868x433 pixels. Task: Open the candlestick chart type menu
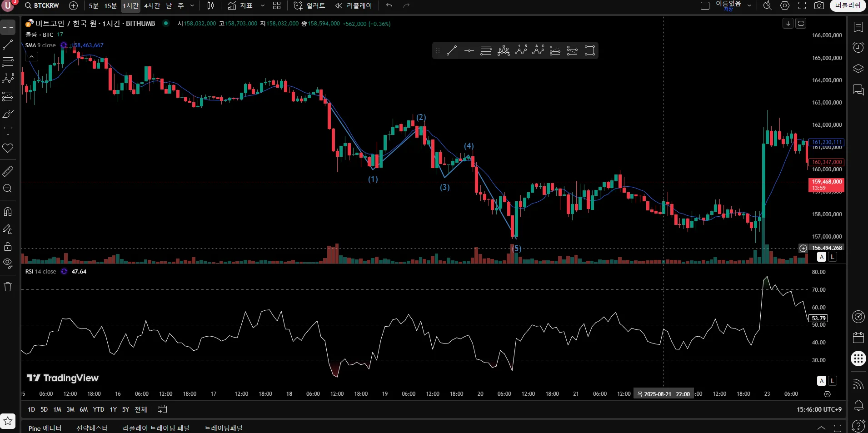point(210,6)
